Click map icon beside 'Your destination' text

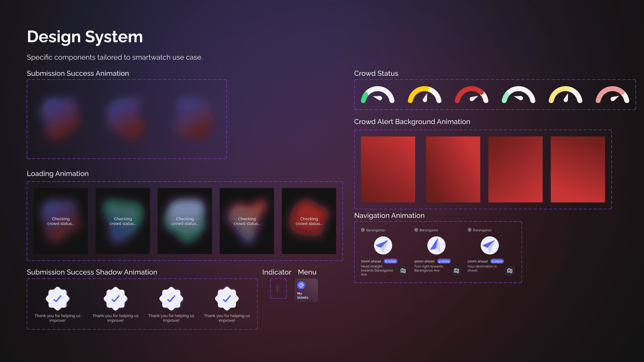pos(510,271)
